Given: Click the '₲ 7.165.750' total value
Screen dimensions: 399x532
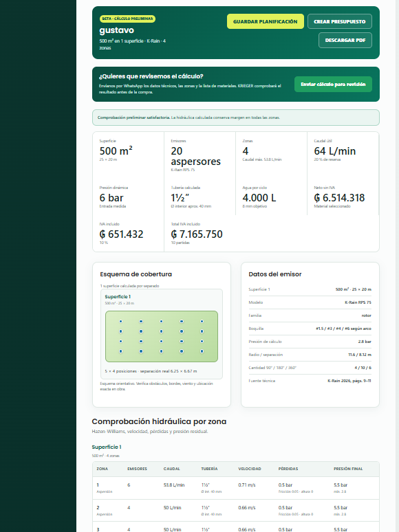Looking at the screenshot, I should point(197,234).
